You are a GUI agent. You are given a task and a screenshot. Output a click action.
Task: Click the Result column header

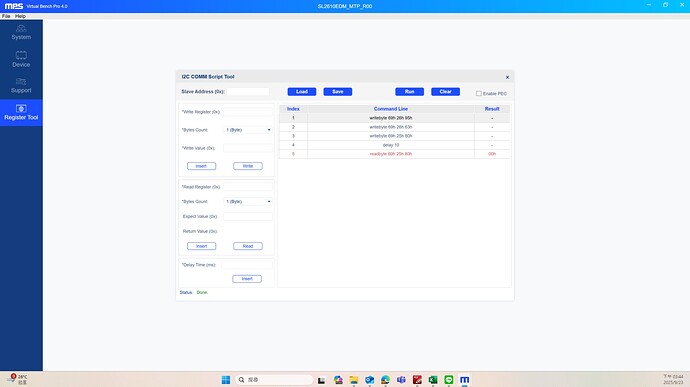pos(492,109)
